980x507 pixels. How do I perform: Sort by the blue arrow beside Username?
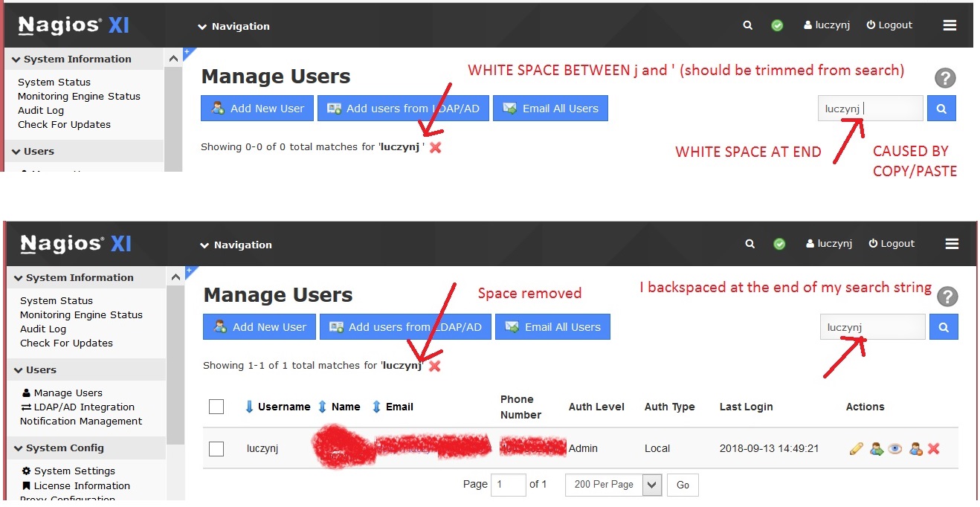tap(250, 407)
